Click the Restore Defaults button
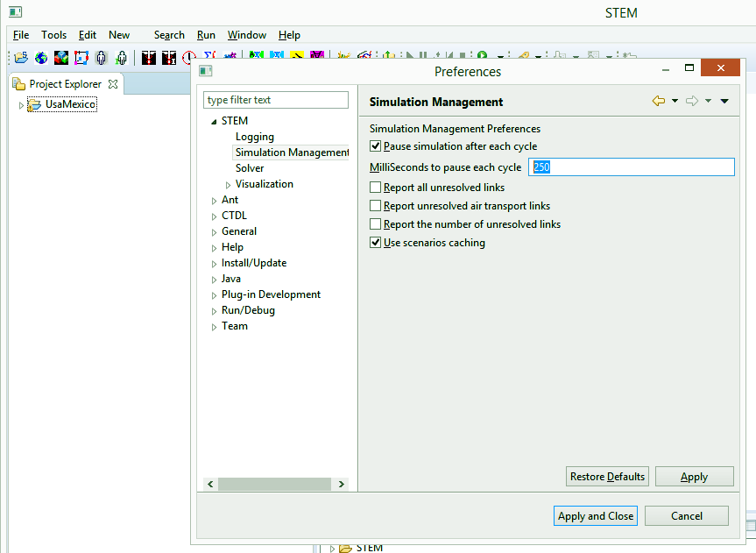This screenshot has height=553, width=756. tap(607, 476)
